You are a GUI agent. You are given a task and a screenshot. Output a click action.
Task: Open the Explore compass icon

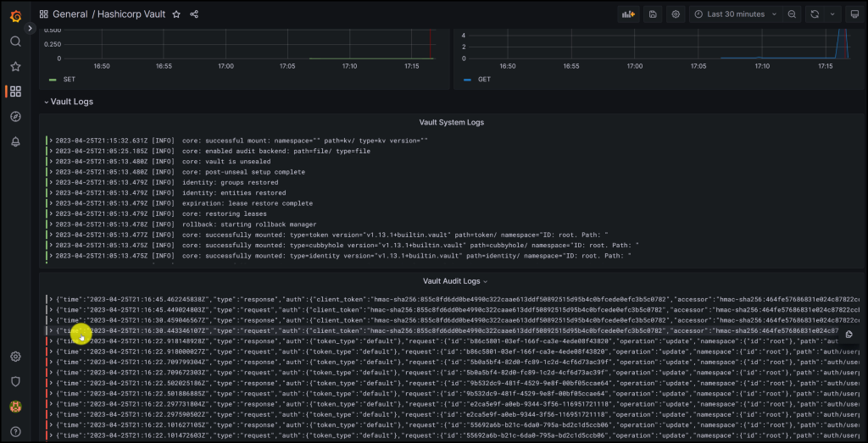click(15, 116)
